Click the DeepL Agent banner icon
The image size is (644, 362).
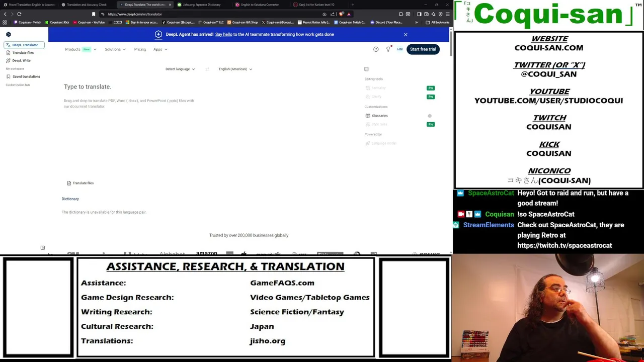point(158,34)
